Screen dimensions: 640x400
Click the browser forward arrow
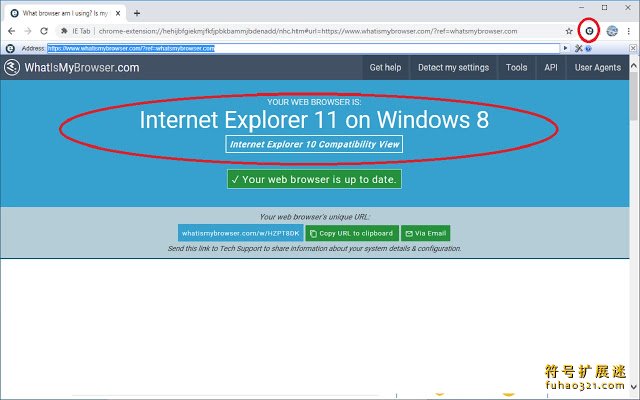(x=28, y=31)
